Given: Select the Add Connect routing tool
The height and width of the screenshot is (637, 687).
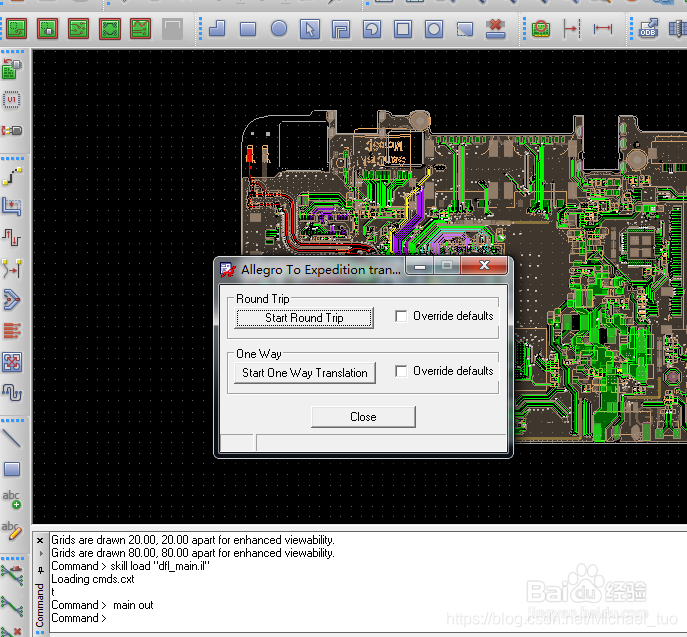Looking at the screenshot, I should (x=12, y=176).
